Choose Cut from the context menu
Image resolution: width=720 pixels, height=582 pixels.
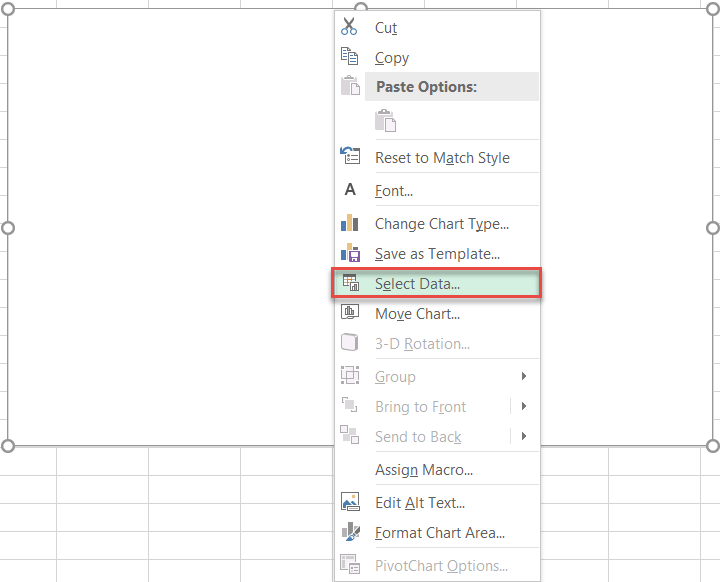pos(437,28)
